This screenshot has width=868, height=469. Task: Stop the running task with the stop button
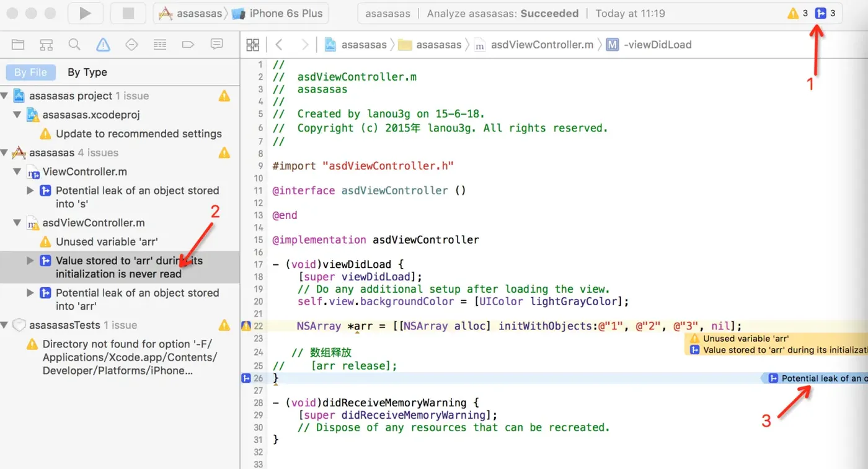128,13
